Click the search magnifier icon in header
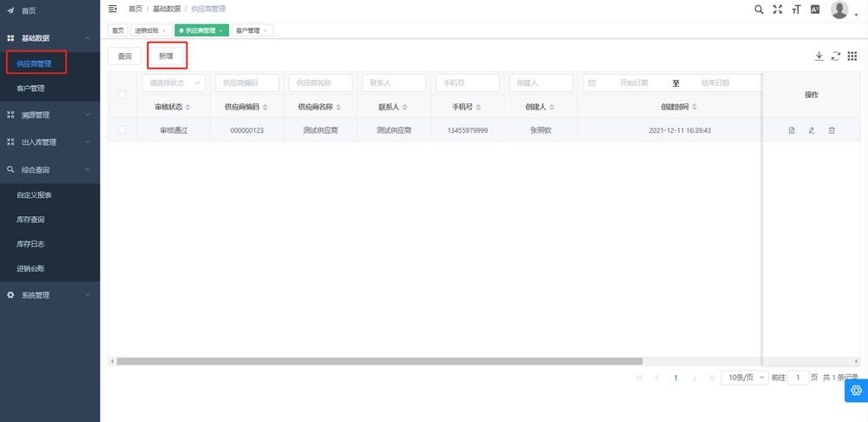Viewport: 868px width, 422px height. tap(759, 10)
